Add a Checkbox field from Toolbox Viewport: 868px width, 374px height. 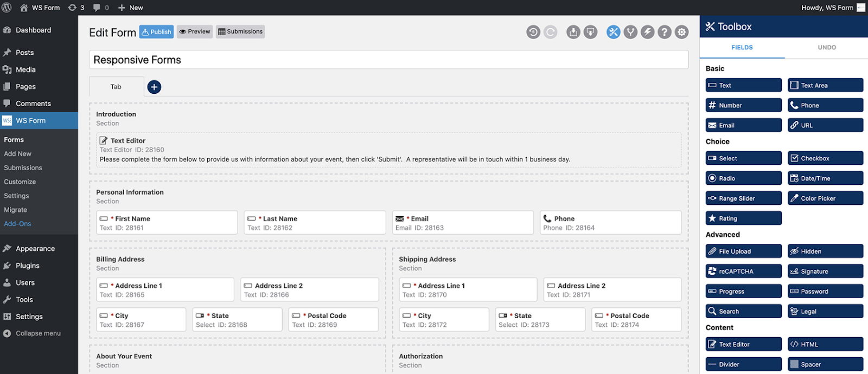coord(825,158)
